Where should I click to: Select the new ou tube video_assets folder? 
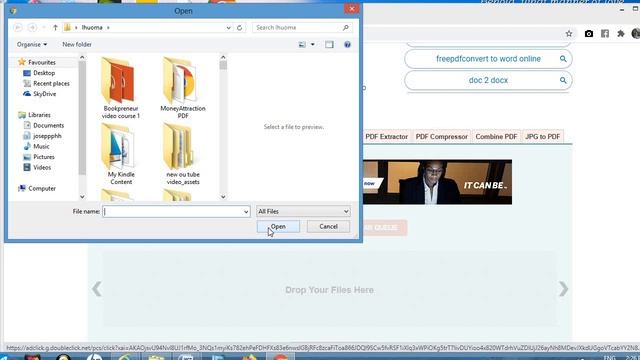(x=183, y=154)
